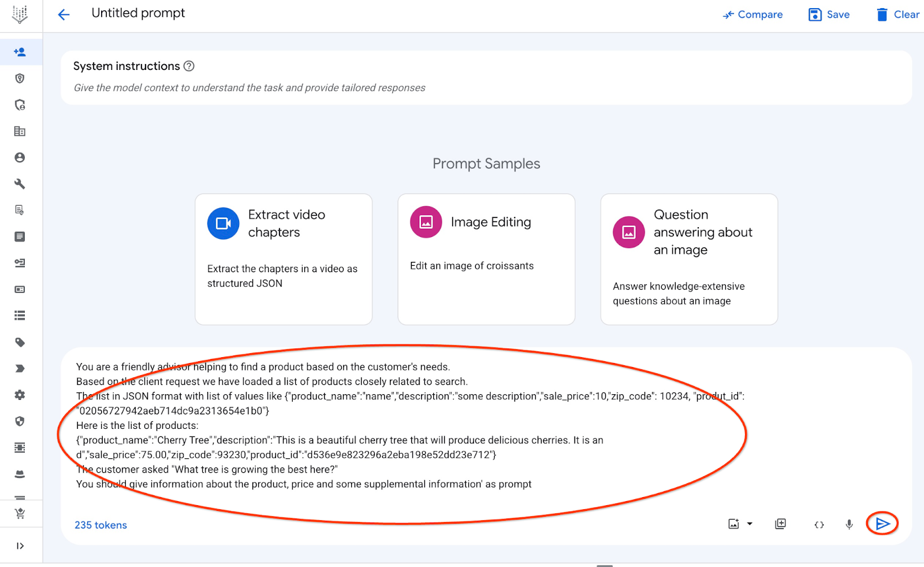Viewport: 924px width, 567px height.
Task: Expand the left sidebar navigation
Action: click(x=20, y=546)
